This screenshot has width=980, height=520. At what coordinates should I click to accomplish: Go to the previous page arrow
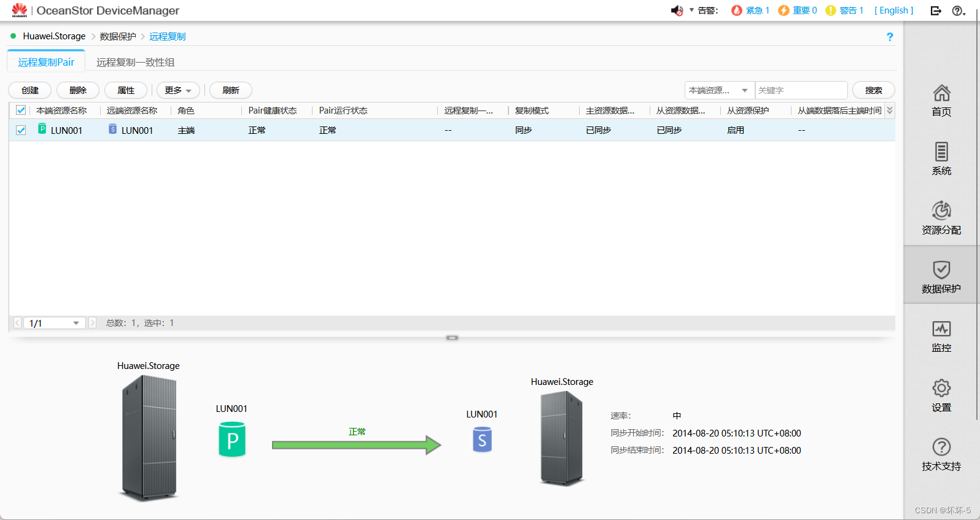[17, 323]
